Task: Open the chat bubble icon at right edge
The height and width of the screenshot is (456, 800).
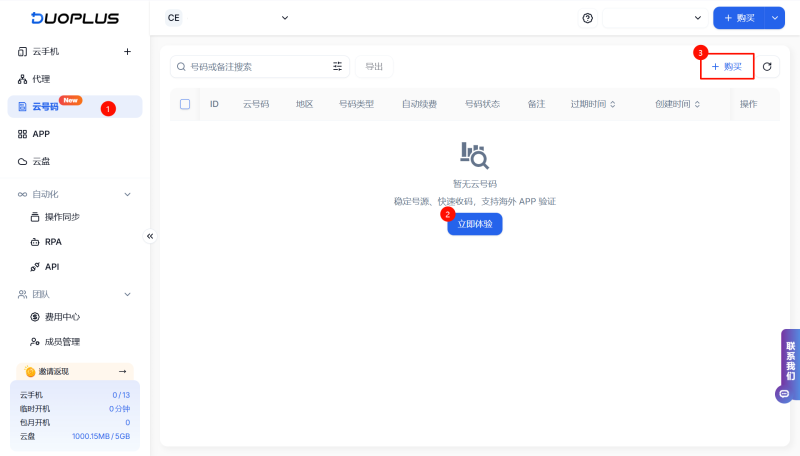Action: pyautogui.click(x=784, y=394)
